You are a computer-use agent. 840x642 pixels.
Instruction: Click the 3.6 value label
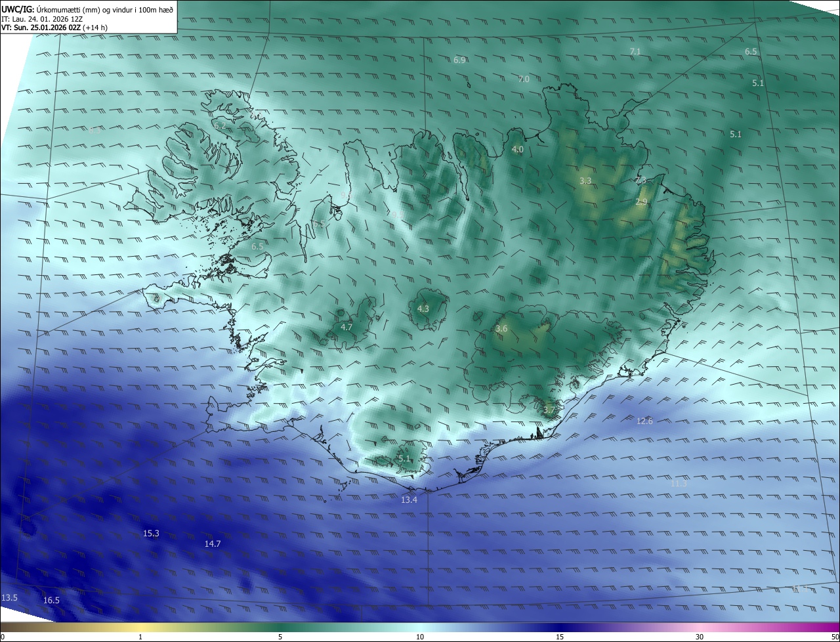[501, 328]
